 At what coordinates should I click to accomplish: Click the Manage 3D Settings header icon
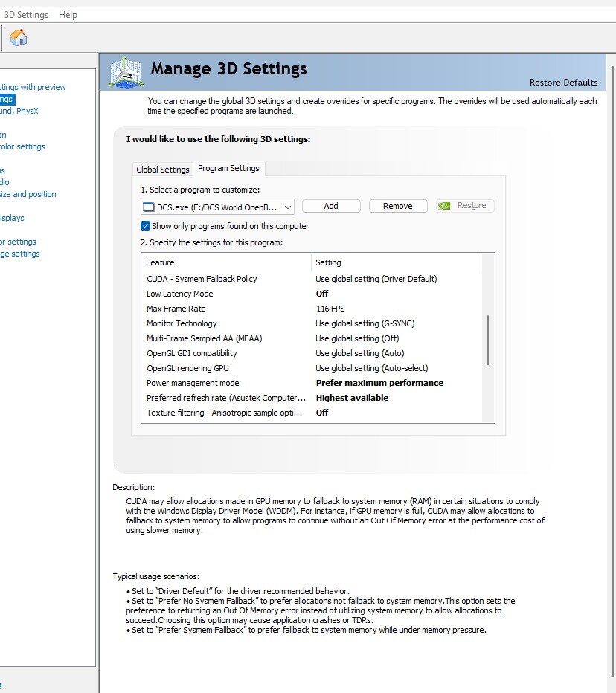tap(126, 72)
